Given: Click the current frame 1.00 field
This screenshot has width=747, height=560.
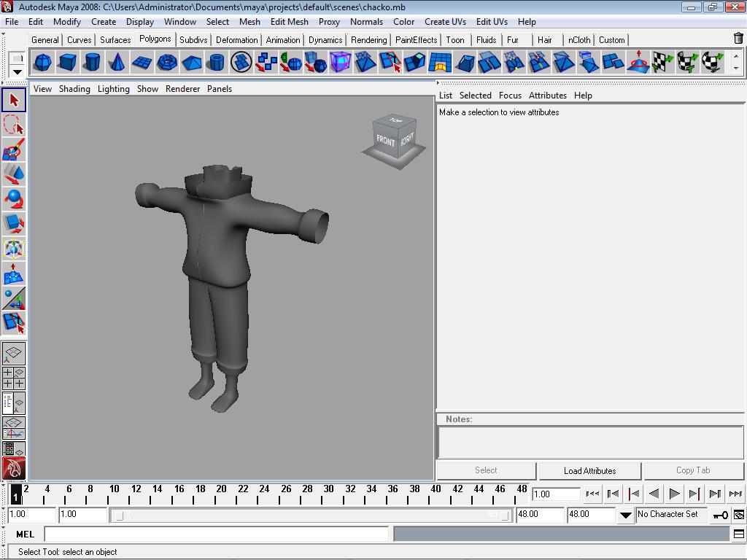Looking at the screenshot, I should [x=555, y=494].
